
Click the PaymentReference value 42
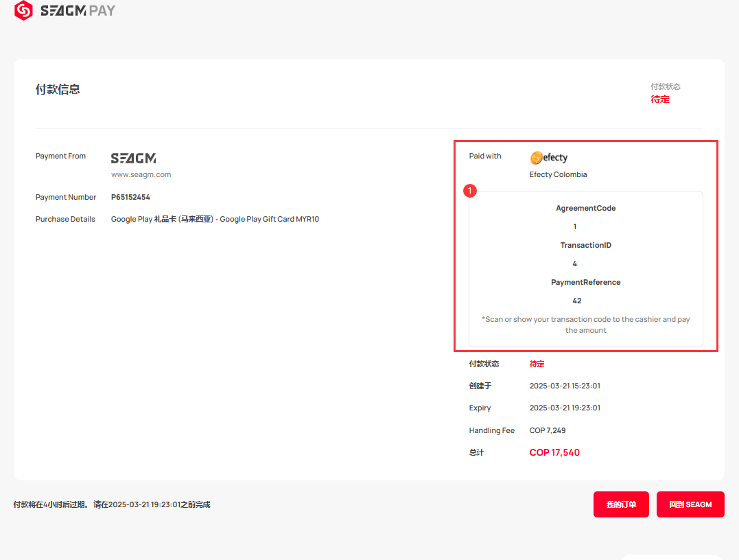(577, 301)
